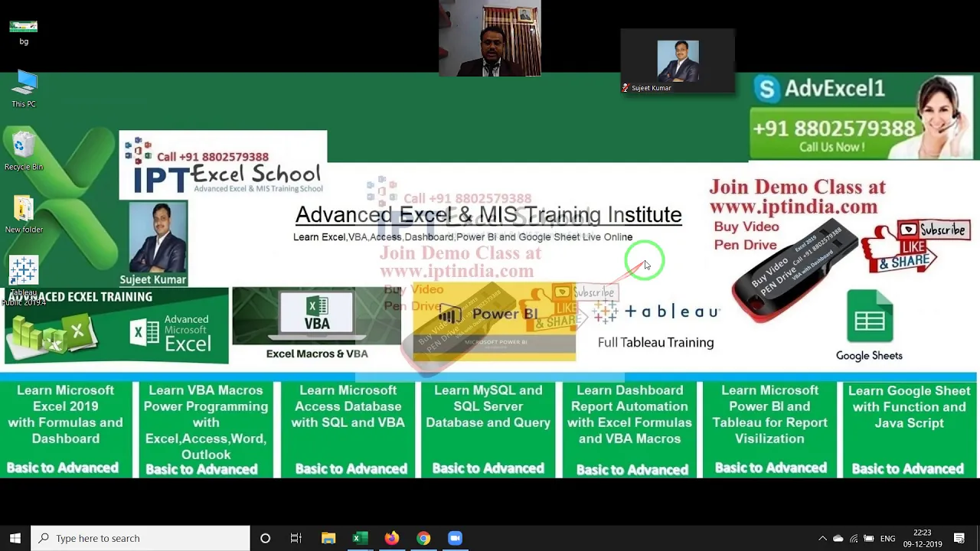Open the network tray icon

click(x=854, y=538)
